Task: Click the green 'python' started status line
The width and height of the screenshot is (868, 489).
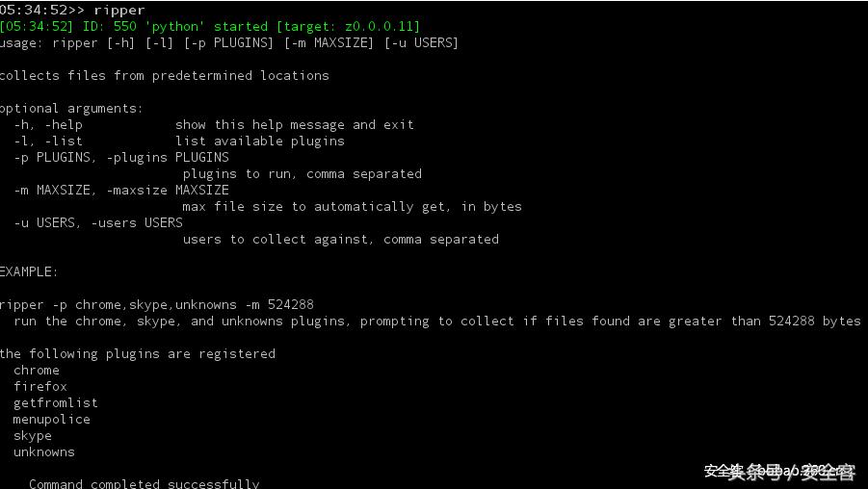Action: [210, 26]
